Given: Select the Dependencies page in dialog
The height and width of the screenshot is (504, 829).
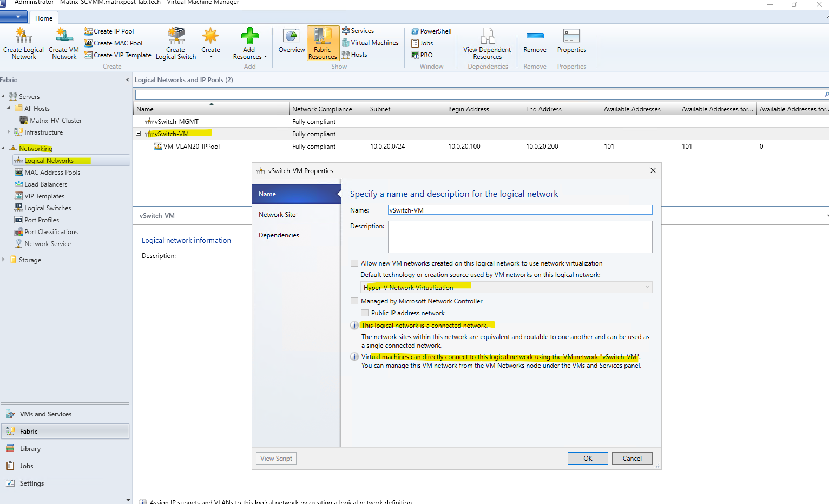Looking at the screenshot, I should [296, 235].
